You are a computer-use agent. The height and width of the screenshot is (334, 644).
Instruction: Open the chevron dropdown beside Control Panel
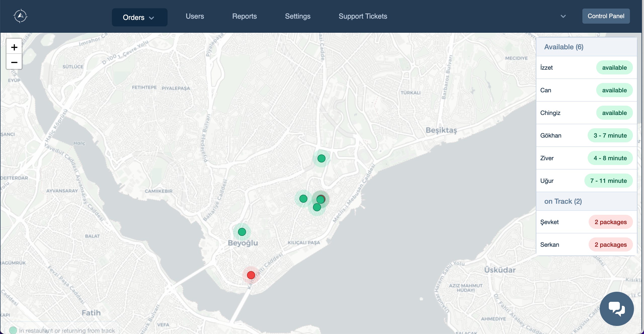pyautogui.click(x=563, y=16)
